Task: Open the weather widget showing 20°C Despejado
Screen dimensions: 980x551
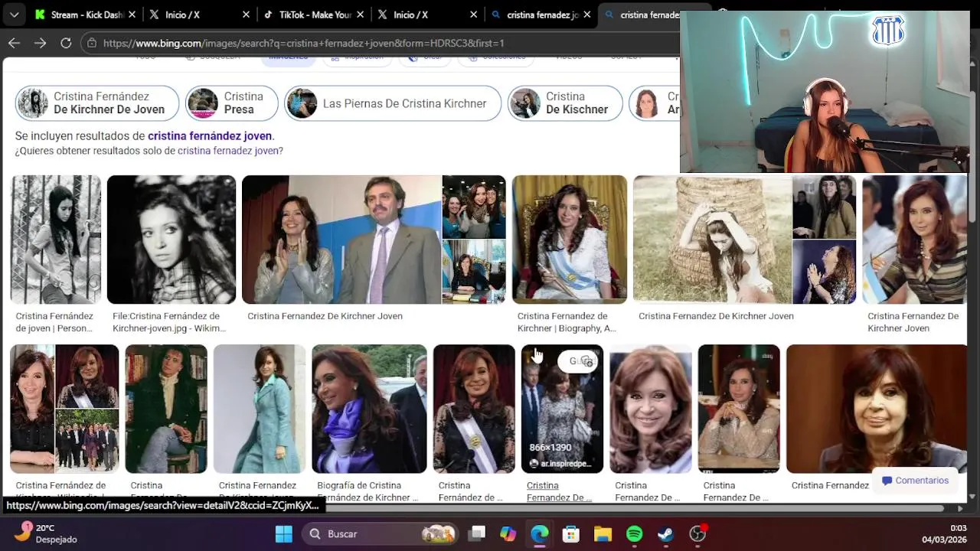Action: tap(46, 533)
